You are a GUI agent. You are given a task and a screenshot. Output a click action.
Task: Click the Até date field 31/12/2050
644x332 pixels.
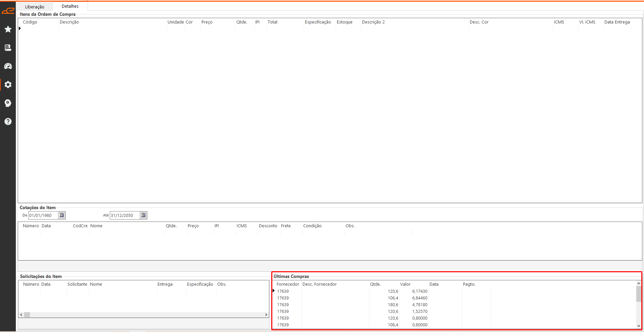tap(125, 216)
